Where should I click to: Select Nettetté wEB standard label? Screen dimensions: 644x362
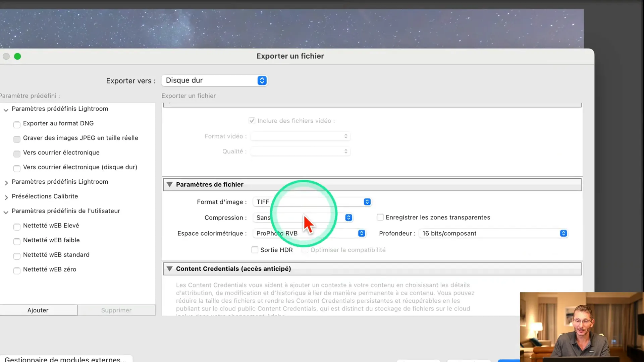click(56, 255)
